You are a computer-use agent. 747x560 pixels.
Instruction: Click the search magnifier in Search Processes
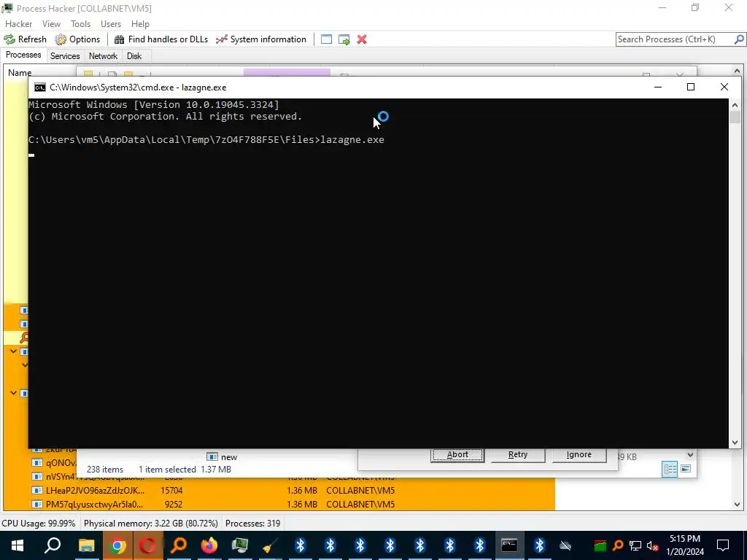pos(738,39)
